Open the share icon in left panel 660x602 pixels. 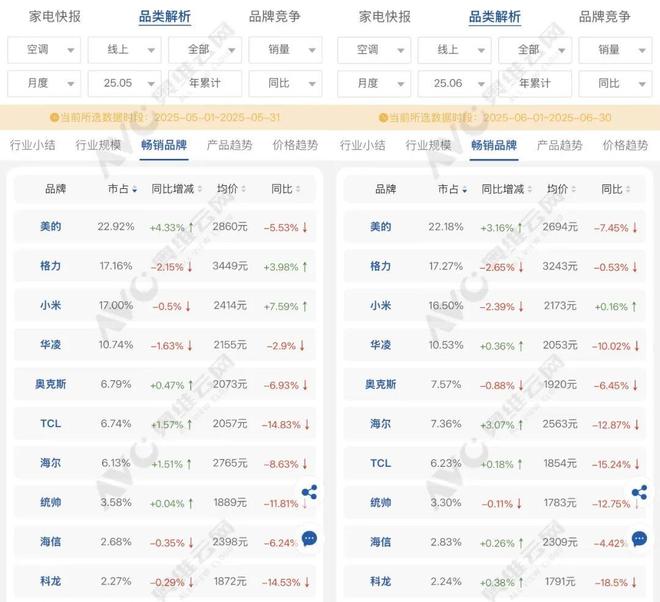click(309, 492)
